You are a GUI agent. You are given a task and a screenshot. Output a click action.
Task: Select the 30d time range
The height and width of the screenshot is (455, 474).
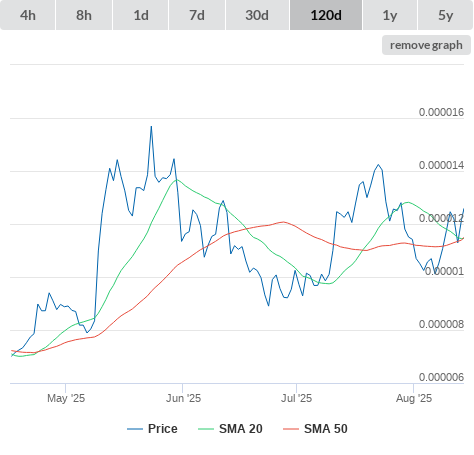coord(257,15)
